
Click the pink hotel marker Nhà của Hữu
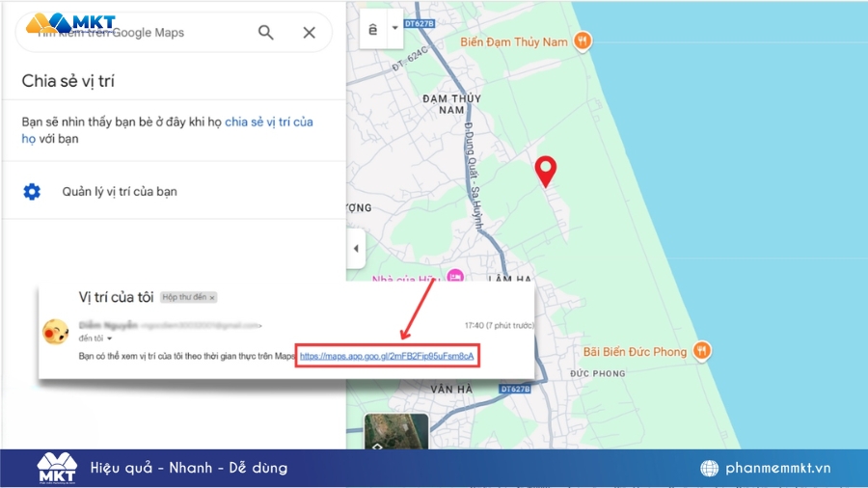tap(454, 276)
